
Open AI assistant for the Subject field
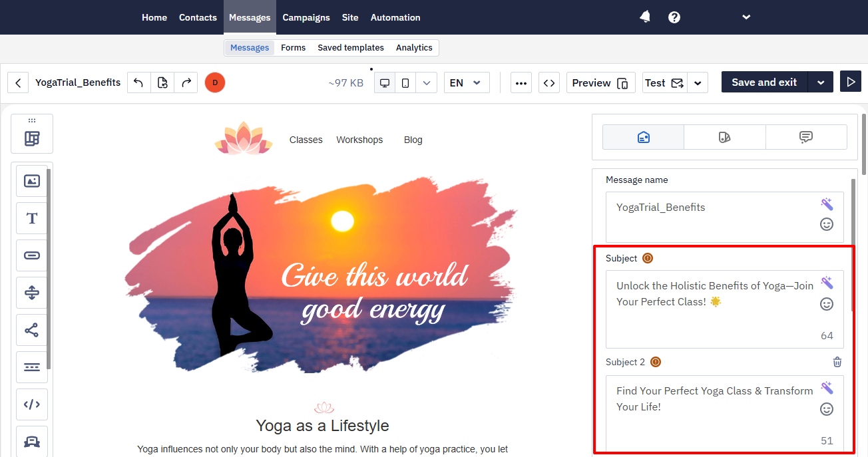coord(827,283)
